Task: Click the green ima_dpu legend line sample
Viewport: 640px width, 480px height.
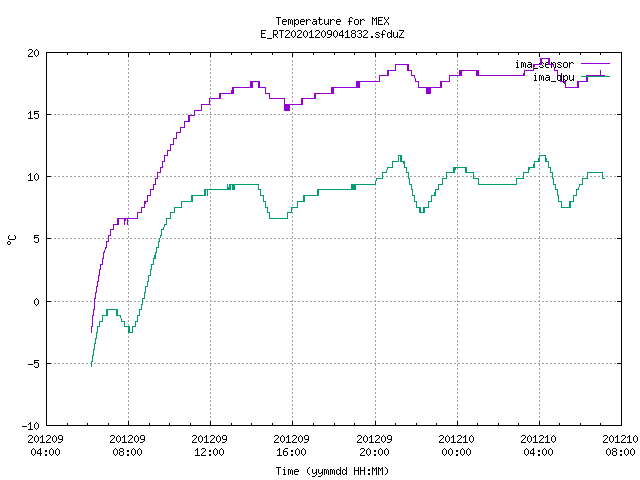Action: pyautogui.click(x=595, y=76)
